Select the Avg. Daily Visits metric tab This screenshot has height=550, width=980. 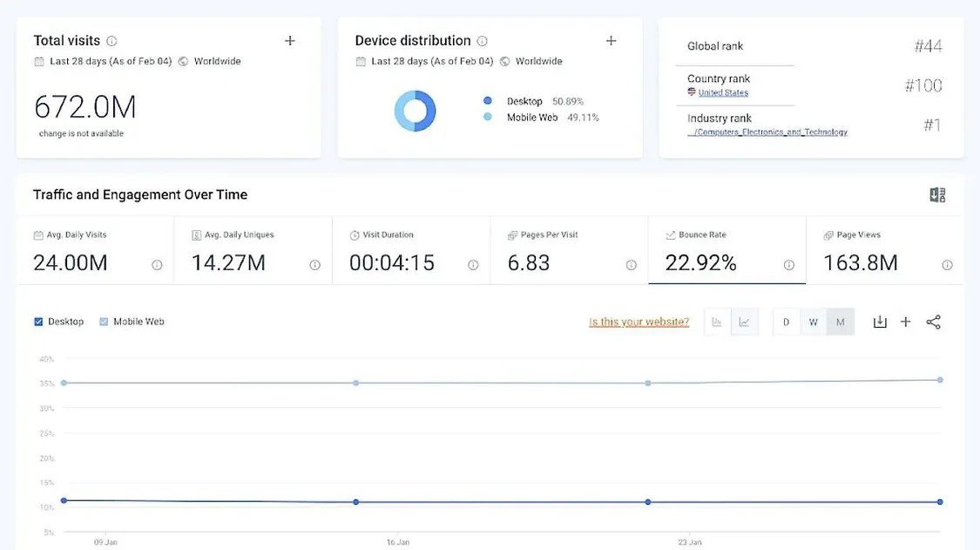(94, 251)
